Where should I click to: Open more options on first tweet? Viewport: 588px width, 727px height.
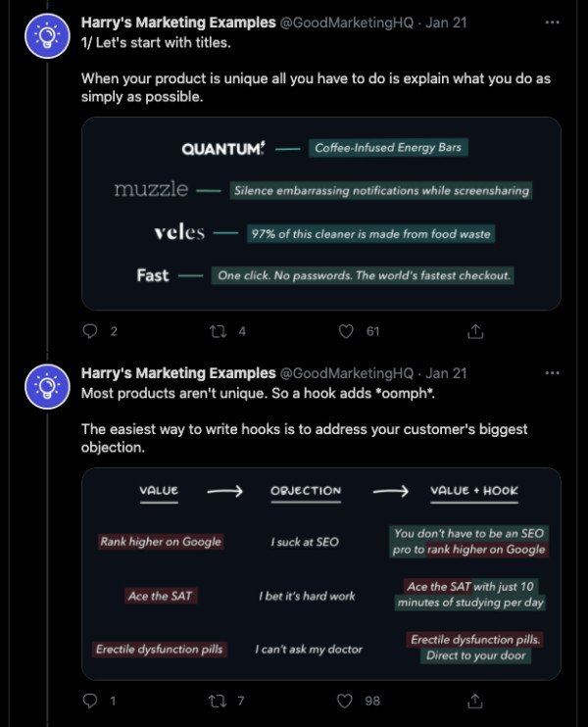(552, 23)
